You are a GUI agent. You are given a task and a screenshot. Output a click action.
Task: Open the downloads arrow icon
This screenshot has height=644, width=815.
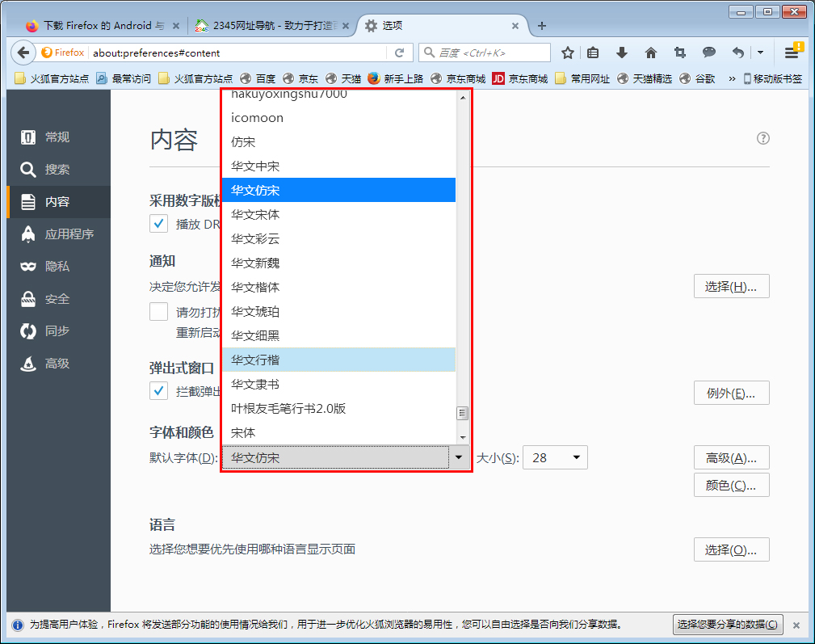(x=622, y=52)
